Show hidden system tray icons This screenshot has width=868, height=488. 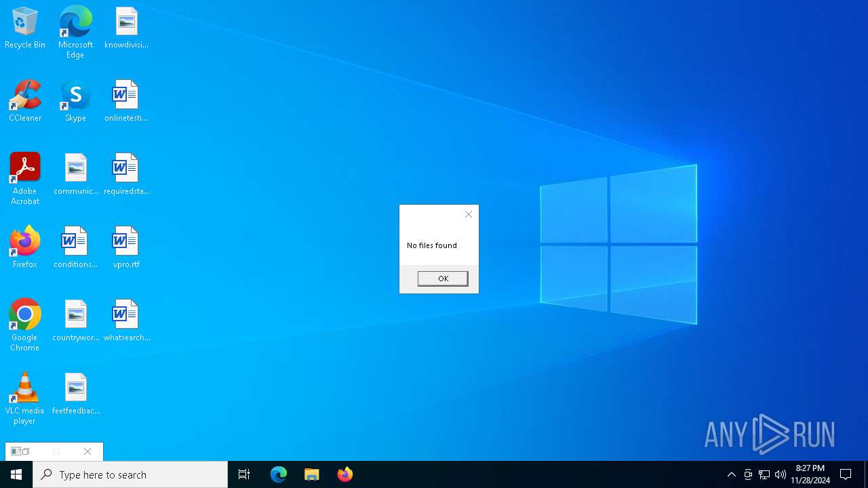tap(732, 474)
